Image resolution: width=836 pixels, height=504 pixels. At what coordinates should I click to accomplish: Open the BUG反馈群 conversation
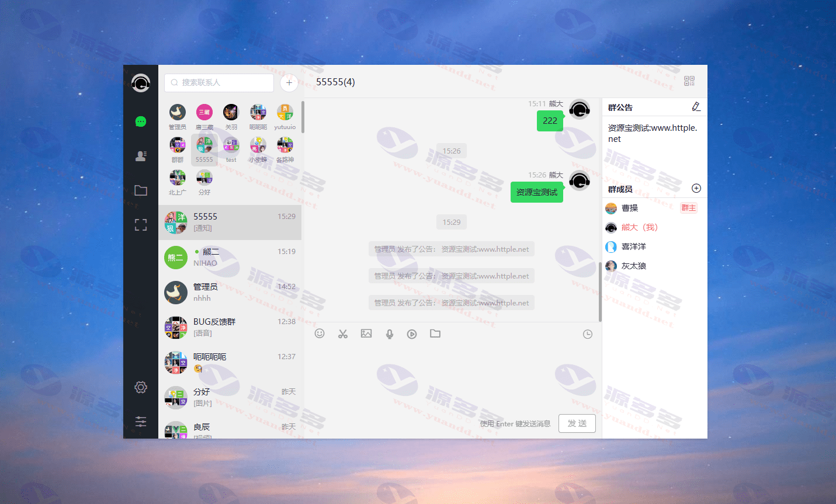pos(230,328)
